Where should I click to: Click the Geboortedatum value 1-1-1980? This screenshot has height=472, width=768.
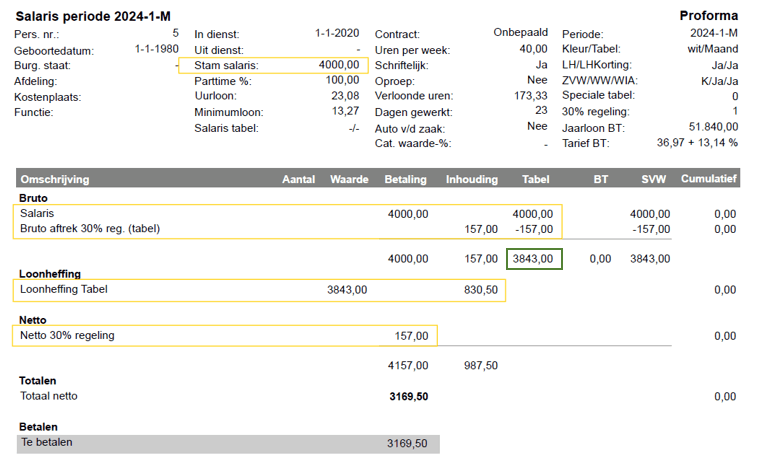point(156,49)
